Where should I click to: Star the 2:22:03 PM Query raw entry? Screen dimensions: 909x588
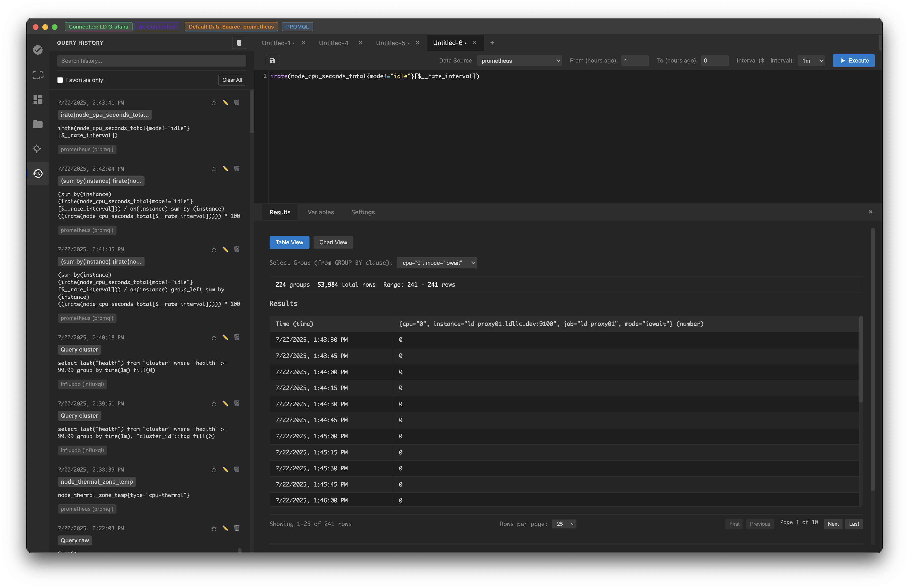click(214, 528)
